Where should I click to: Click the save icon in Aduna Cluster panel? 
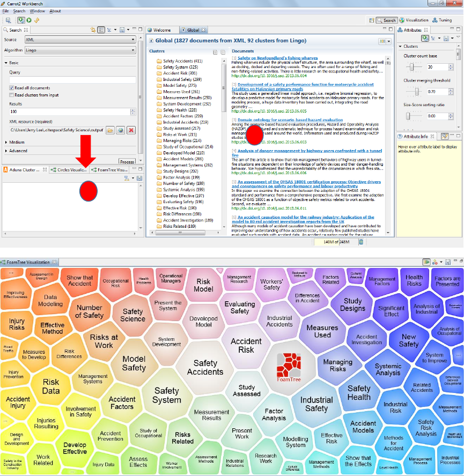(139, 178)
